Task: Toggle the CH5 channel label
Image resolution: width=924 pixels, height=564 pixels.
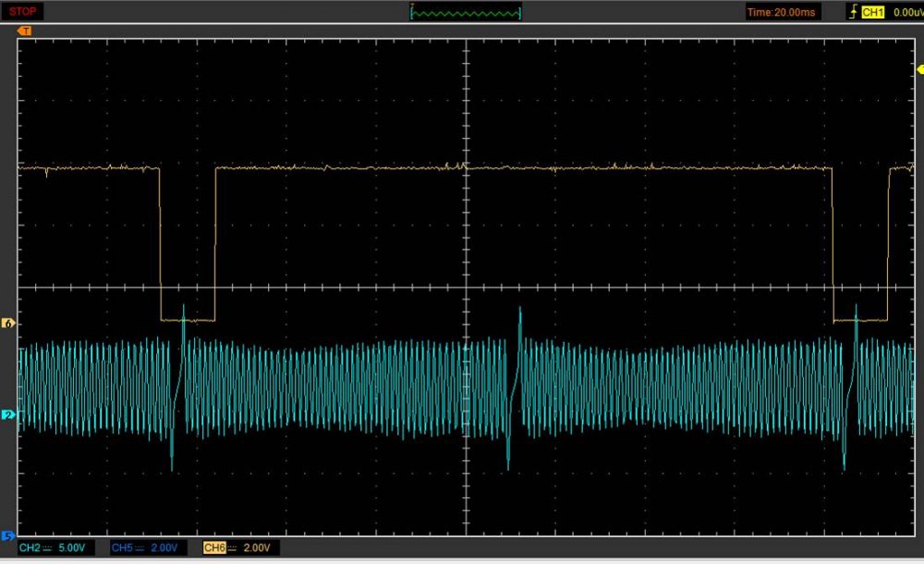Action: 121,548
